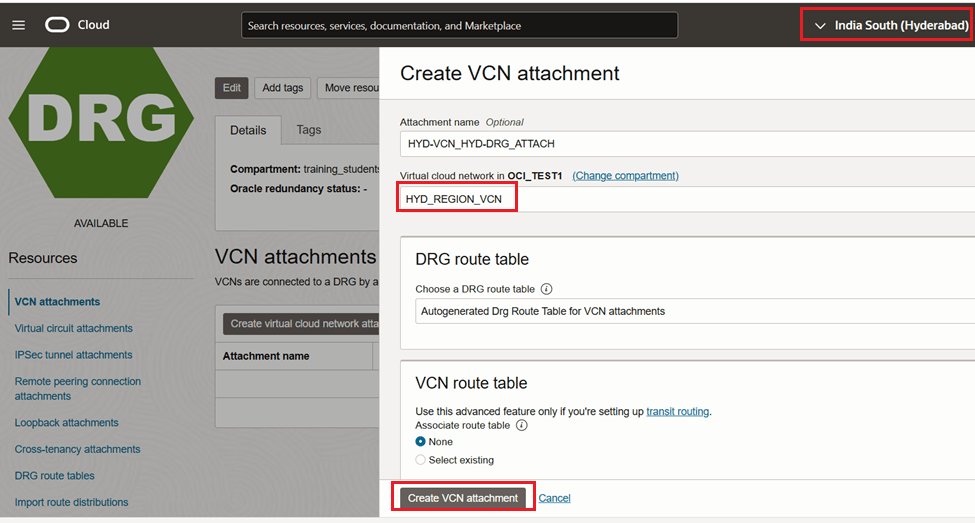Screen dimensions: 975x523
Task: Select the 'Select existing' radio option
Action: point(421,460)
